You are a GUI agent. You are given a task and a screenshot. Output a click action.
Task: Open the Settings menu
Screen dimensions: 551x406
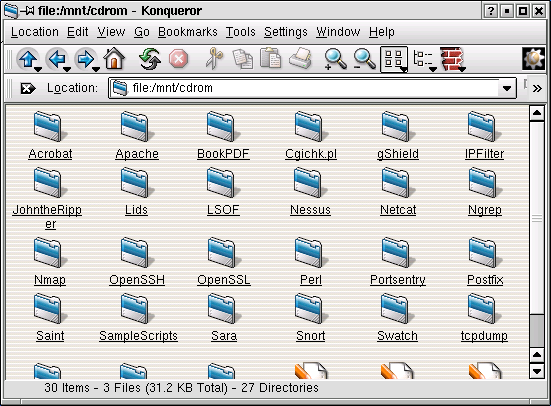tap(285, 32)
